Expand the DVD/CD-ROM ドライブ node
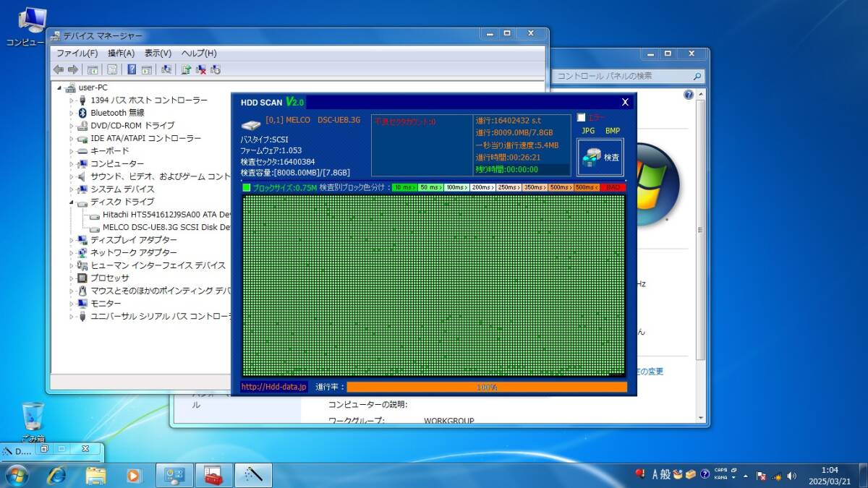The image size is (868, 488). coord(72,126)
